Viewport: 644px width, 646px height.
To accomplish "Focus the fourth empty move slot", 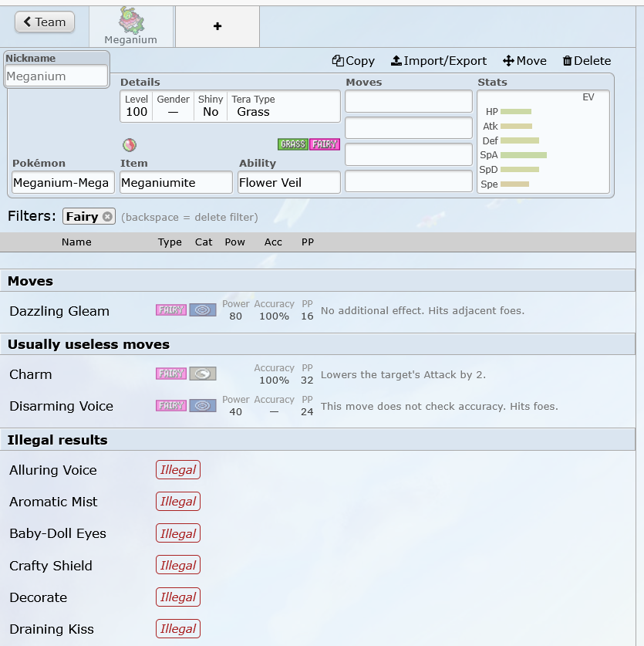I will (x=409, y=181).
